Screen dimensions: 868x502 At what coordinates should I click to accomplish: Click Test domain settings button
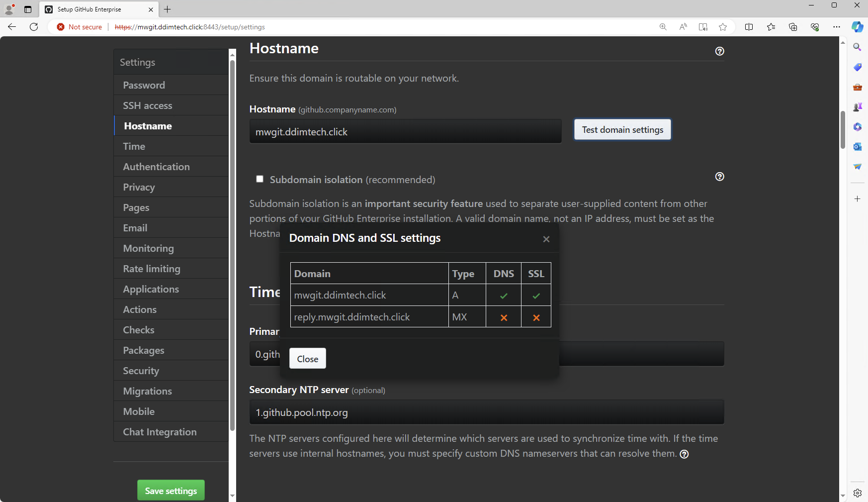tap(622, 129)
